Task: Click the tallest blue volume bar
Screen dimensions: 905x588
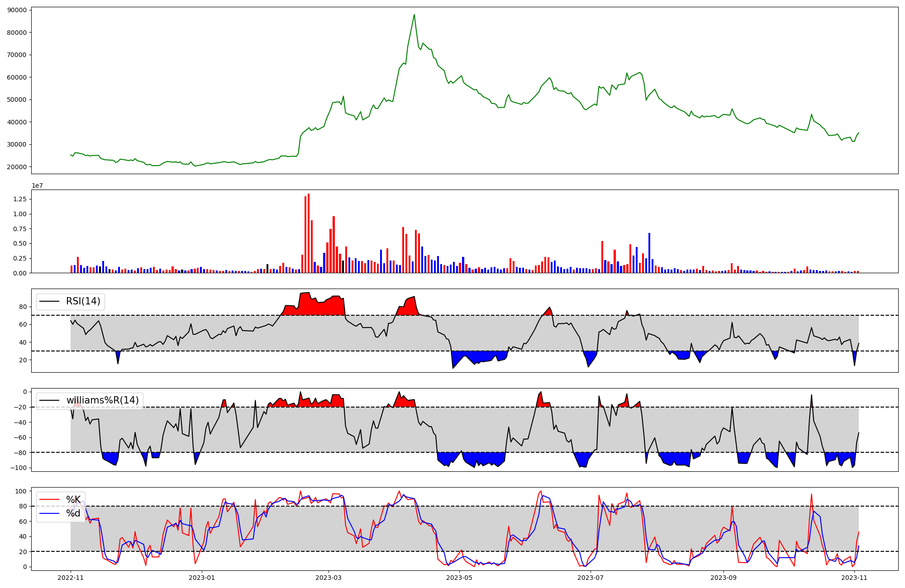Action: point(649,253)
